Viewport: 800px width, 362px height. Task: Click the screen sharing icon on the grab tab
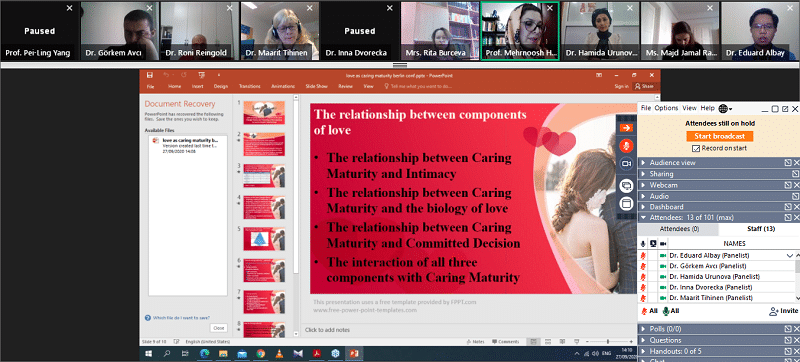626,186
